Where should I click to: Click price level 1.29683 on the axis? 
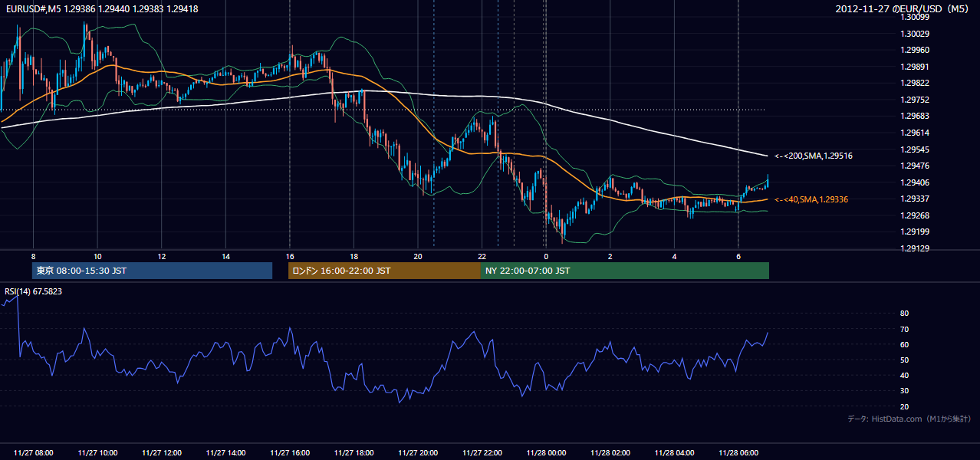tap(916, 116)
